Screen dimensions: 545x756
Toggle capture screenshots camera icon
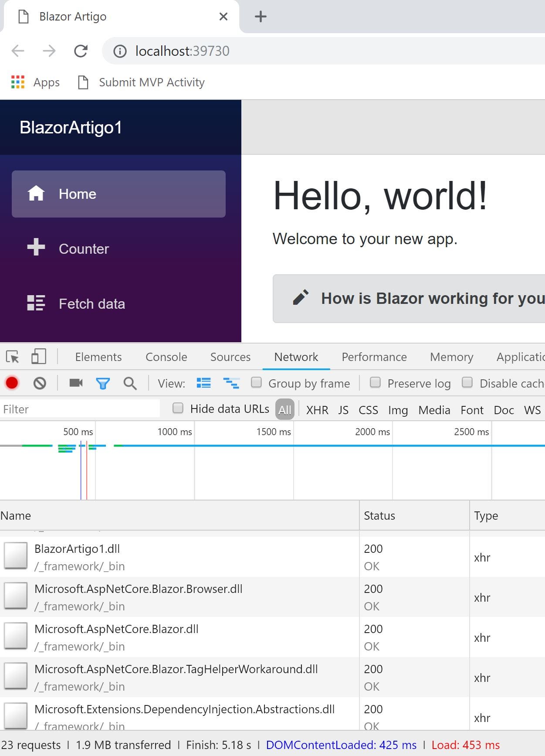click(76, 383)
